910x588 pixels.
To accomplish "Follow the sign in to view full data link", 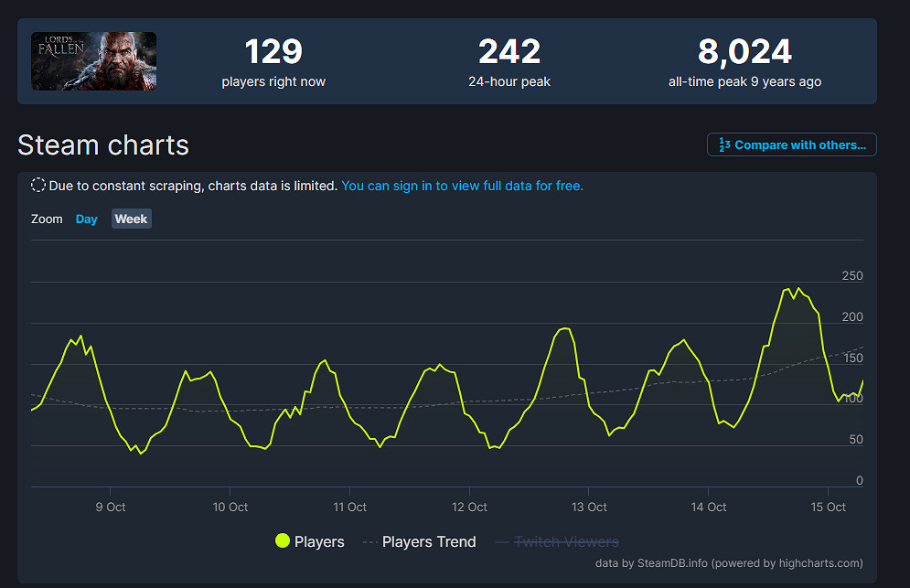I will [462, 186].
